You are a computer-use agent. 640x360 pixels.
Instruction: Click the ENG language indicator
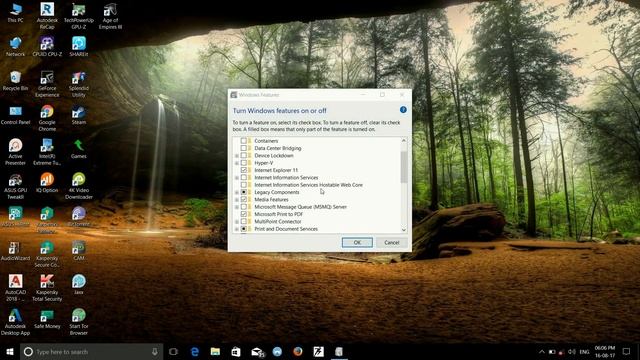click(x=584, y=351)
